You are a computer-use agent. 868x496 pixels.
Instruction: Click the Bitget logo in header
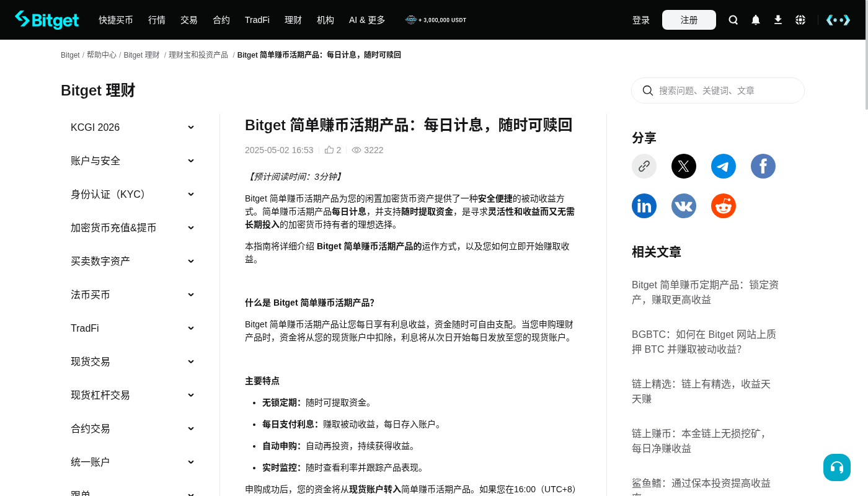pyautogui.click(x=47, y=20)
